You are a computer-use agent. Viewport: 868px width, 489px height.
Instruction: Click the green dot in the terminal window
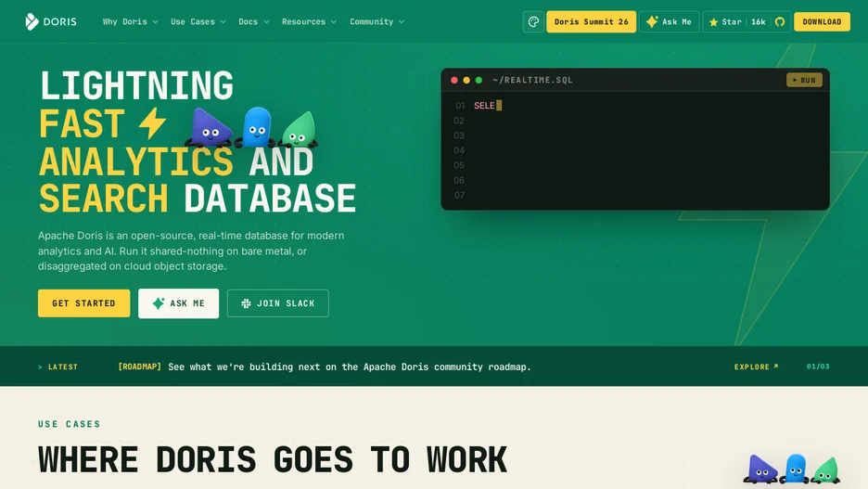click(479, 81)
